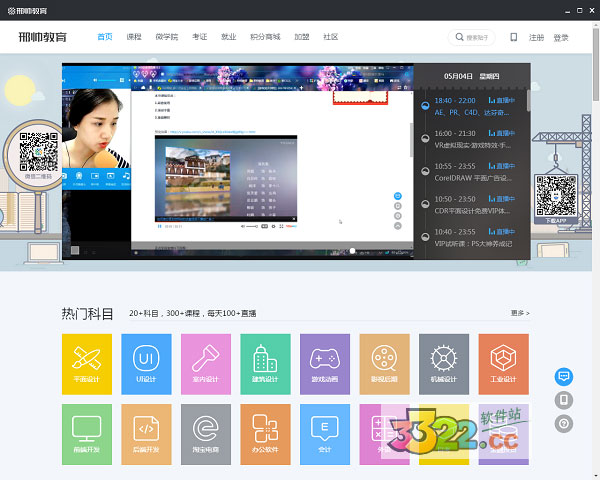This screenshot has height=480, width=600.
Task: Open the 就业 navigation tab
Action: coord(228,37)
